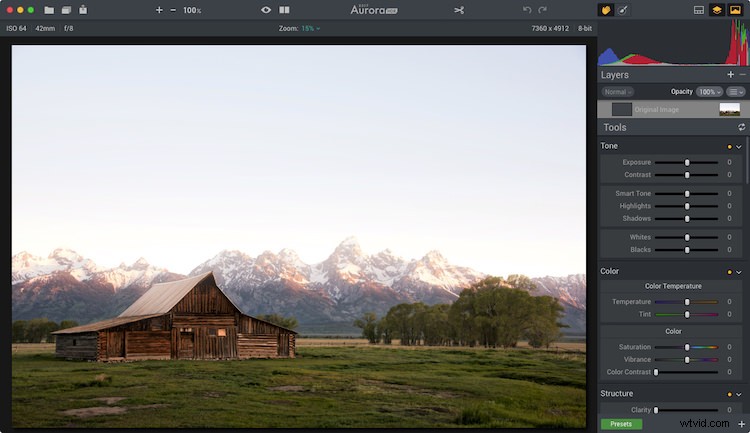Click the 8-bit depth label
This screenshot has width=750, height=433.
click(585, 29)
